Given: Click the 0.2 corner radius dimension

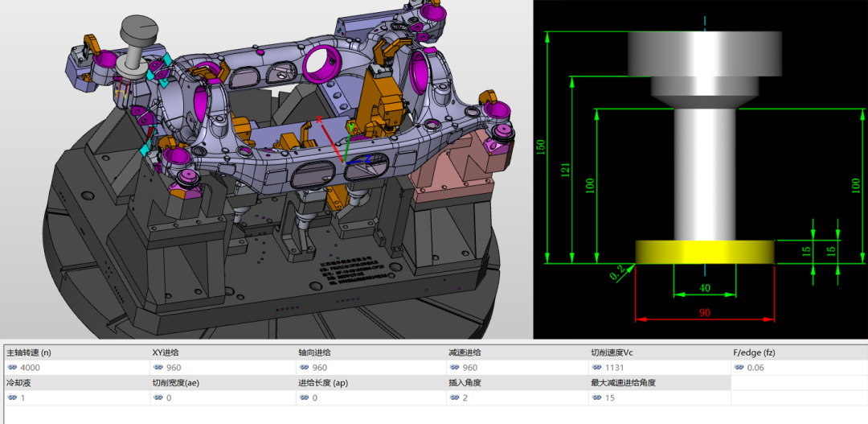Looking at the screenshot, I should click(617, 275).
